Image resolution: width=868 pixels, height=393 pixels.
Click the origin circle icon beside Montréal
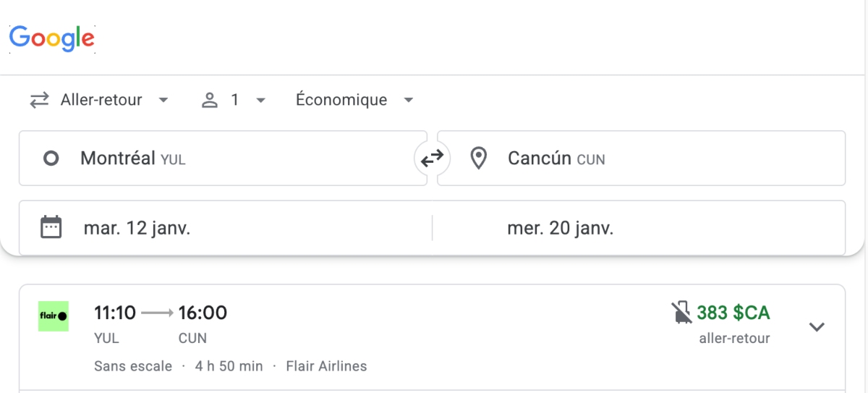point(51,158)
